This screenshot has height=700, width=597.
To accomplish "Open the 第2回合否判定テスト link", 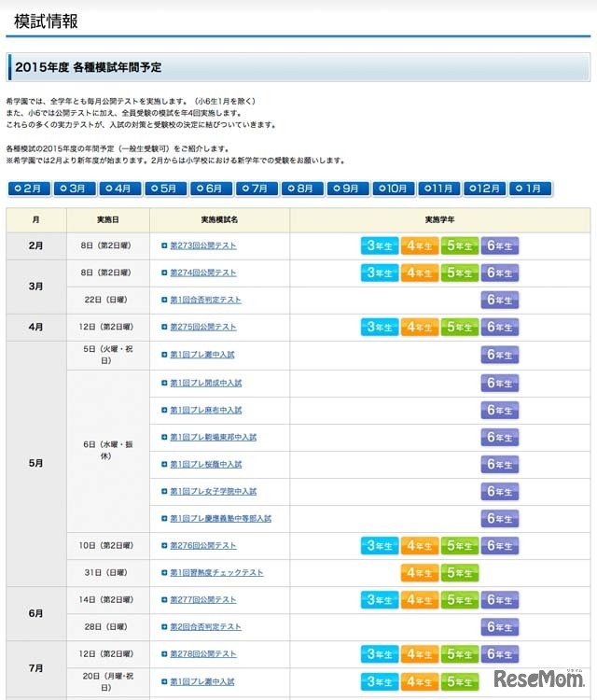I will coord(205,627).
